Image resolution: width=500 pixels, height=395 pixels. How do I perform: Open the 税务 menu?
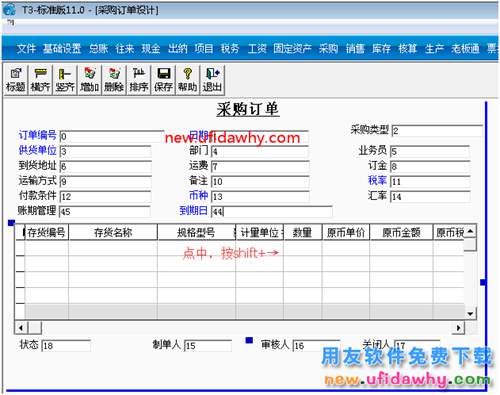(x=230, y=49)
